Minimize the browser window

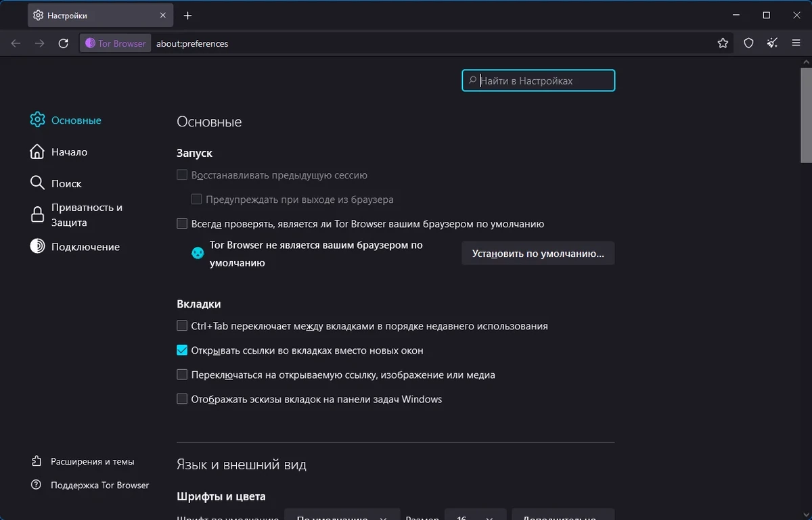(736, 15)
